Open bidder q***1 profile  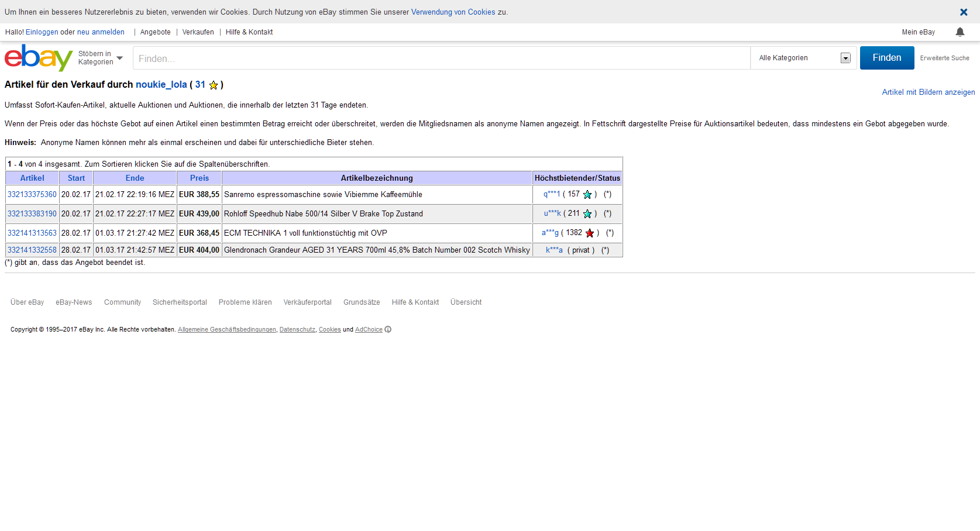click(552, 194)
